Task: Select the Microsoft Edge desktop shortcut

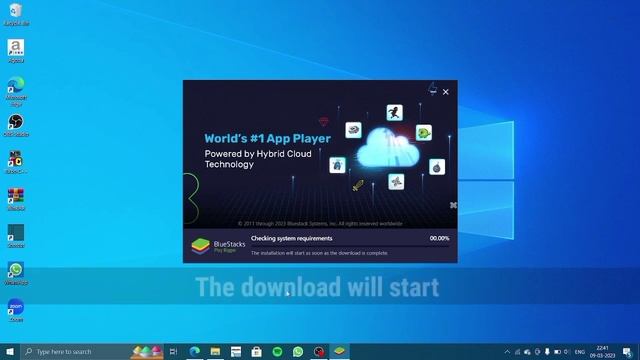Action: point(16,91)
